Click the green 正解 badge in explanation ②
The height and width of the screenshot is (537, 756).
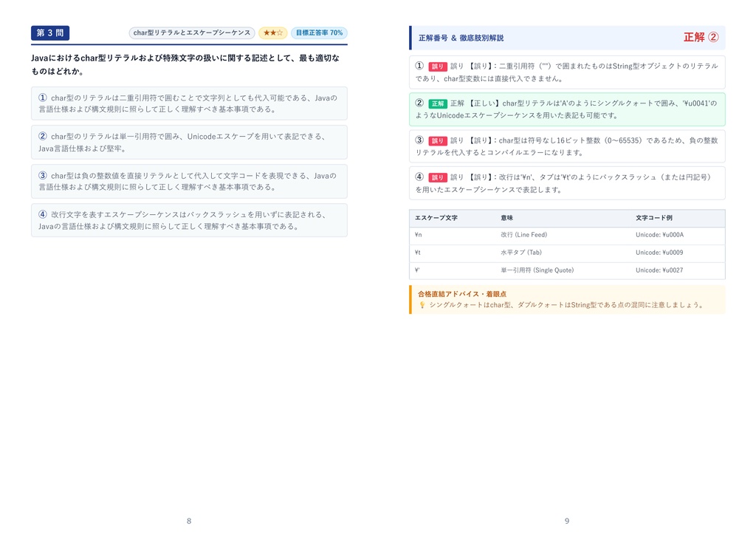(x=438, y=103)
